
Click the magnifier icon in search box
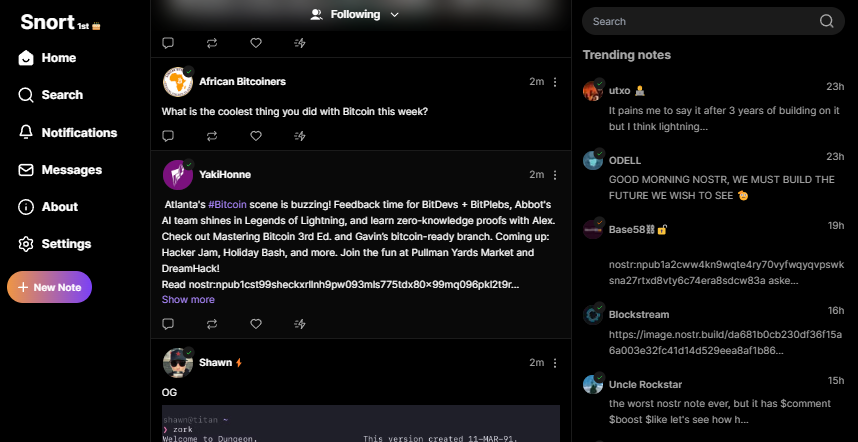click(826, 21)
